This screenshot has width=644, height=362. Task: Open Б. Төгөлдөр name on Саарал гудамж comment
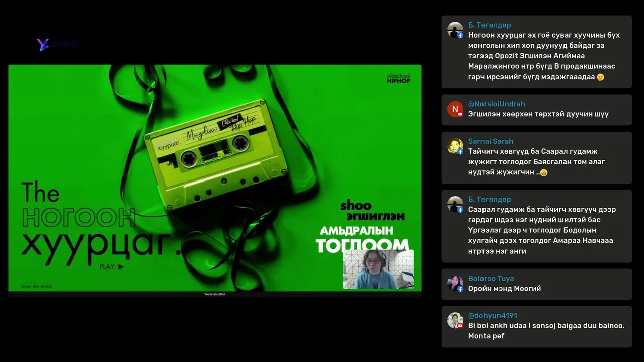[x=489, y=199]
